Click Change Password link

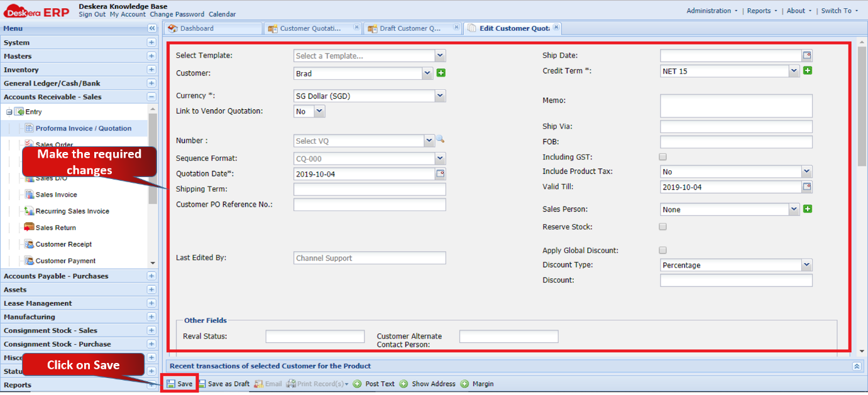pos(177,14)
